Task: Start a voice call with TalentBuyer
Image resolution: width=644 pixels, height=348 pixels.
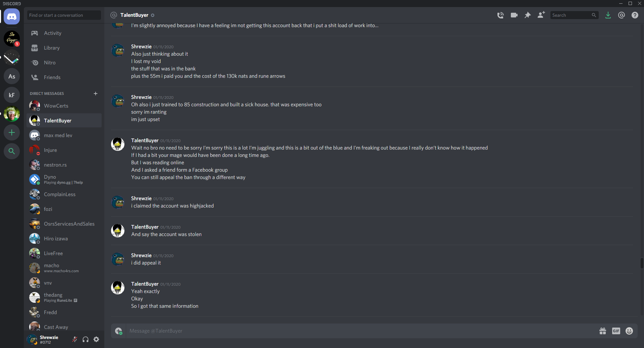Action: click(500, 15)
